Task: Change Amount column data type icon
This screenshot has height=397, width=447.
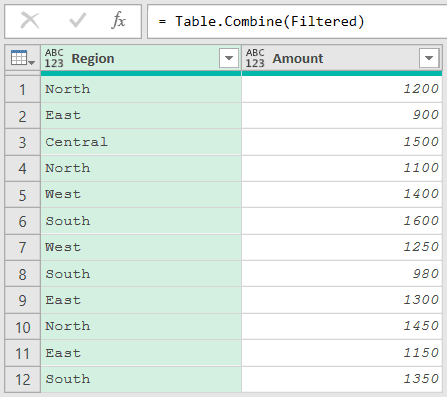Action: (255, 58)
